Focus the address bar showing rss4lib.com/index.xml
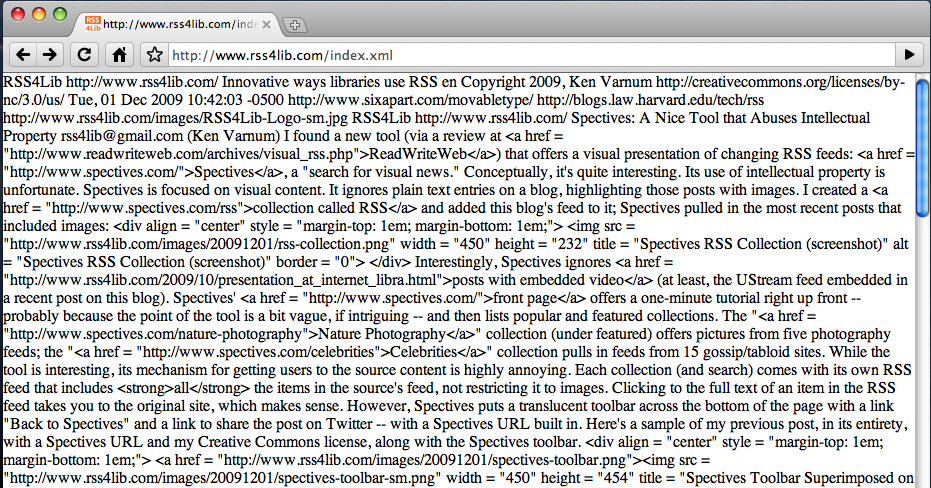931x488 pixels. [531, 55]
